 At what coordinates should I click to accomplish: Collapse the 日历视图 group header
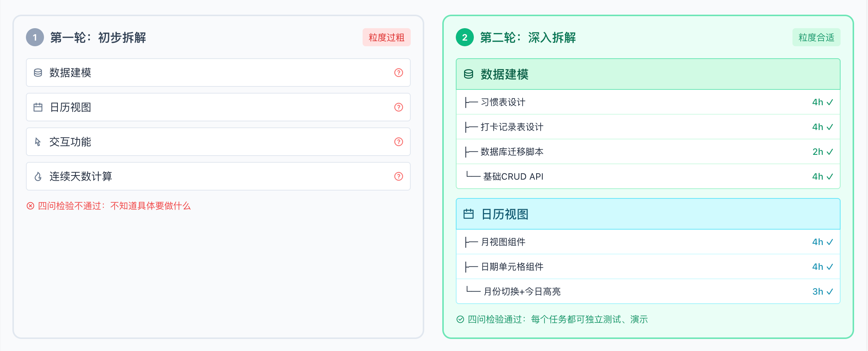click(x=648, y=214)
